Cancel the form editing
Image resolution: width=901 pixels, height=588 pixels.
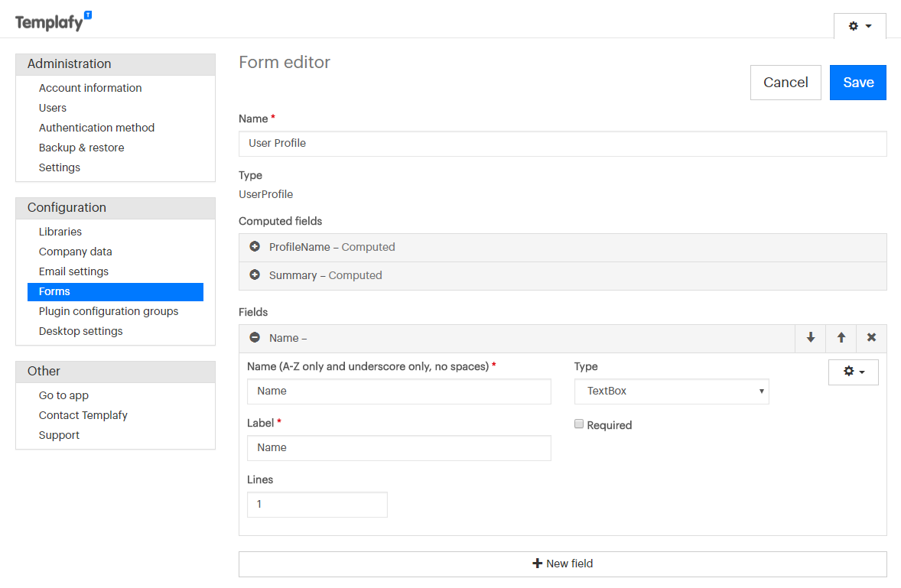pyautogui.click(x=786, y=83)
